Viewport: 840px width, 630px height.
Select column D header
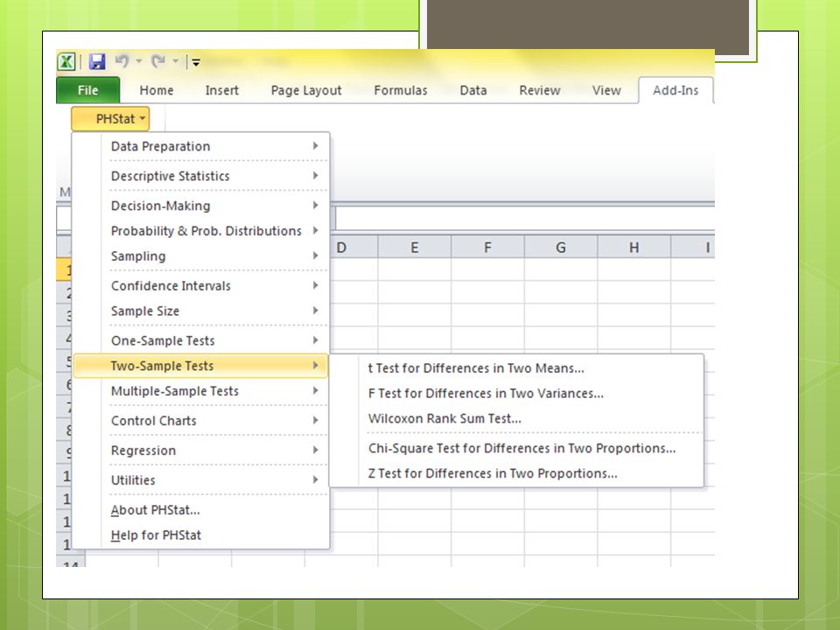click(x=353, y=248)
